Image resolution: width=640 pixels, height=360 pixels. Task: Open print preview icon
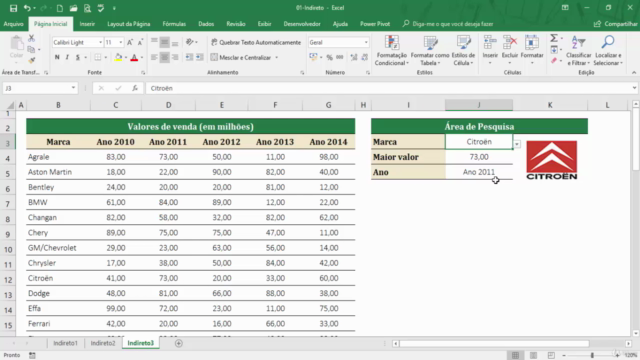click(x=87, y=8)
